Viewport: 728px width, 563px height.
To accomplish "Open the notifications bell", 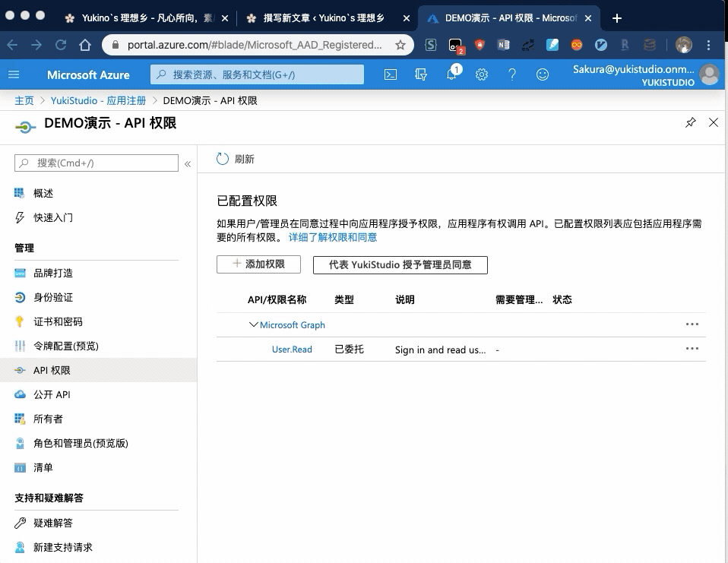I will pos(452,74).
